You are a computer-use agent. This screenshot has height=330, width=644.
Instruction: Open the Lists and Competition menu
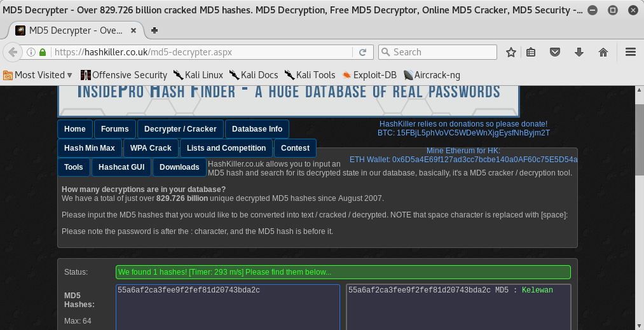pos(226,148)
